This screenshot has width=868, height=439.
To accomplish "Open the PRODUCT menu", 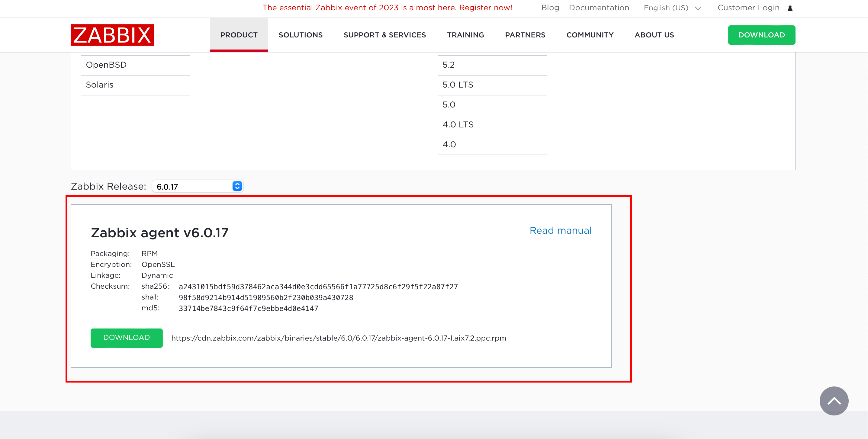I will pos(239,35).
